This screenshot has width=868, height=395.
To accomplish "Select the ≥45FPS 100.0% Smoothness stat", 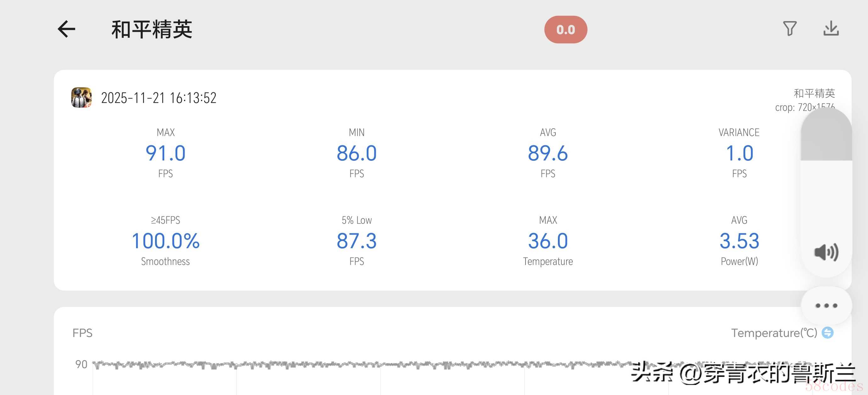I will [x=165, y=241].
